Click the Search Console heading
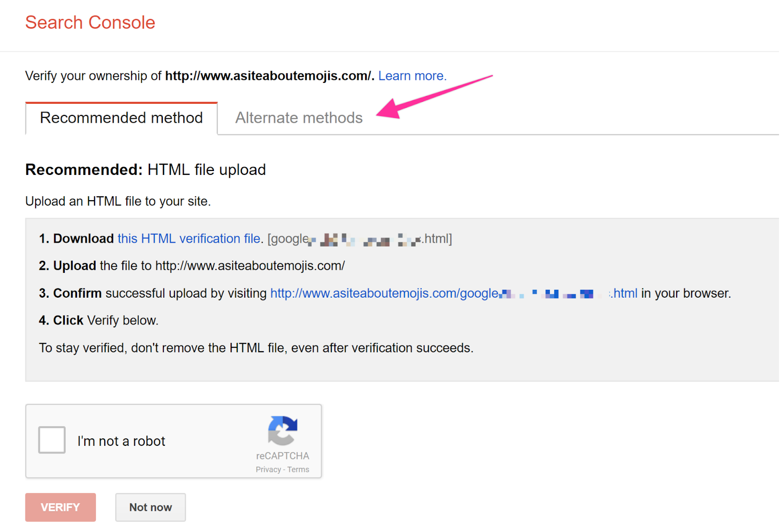The width and height of the screenshot is (780, 532). click(90, 22)
